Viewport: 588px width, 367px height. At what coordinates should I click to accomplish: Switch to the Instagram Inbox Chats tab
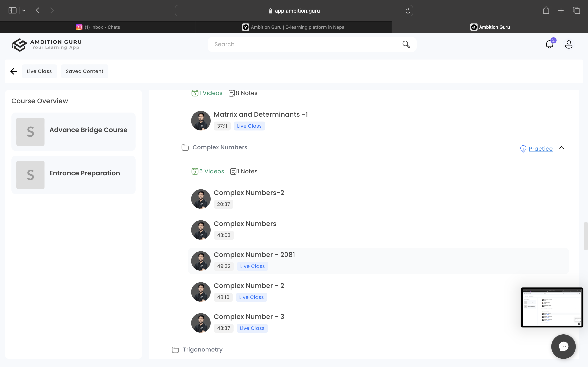pos(98,27)
